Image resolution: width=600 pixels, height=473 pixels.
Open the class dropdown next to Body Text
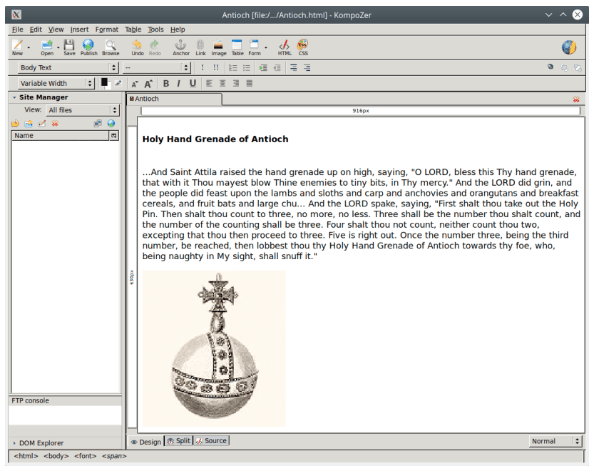point(157,68)
